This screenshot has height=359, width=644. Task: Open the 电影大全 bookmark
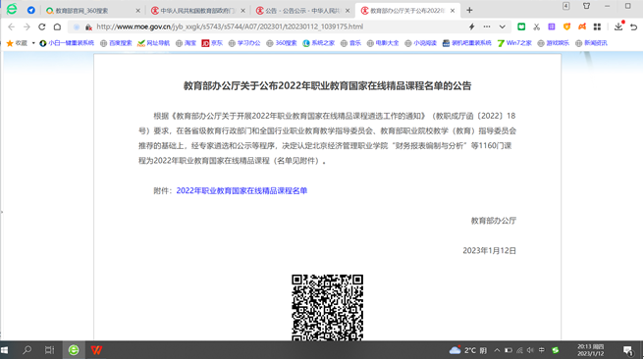coord(383,43)
